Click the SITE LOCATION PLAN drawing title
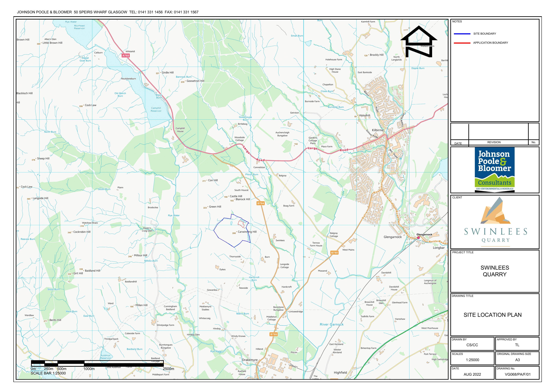 [x=493, y=315]
